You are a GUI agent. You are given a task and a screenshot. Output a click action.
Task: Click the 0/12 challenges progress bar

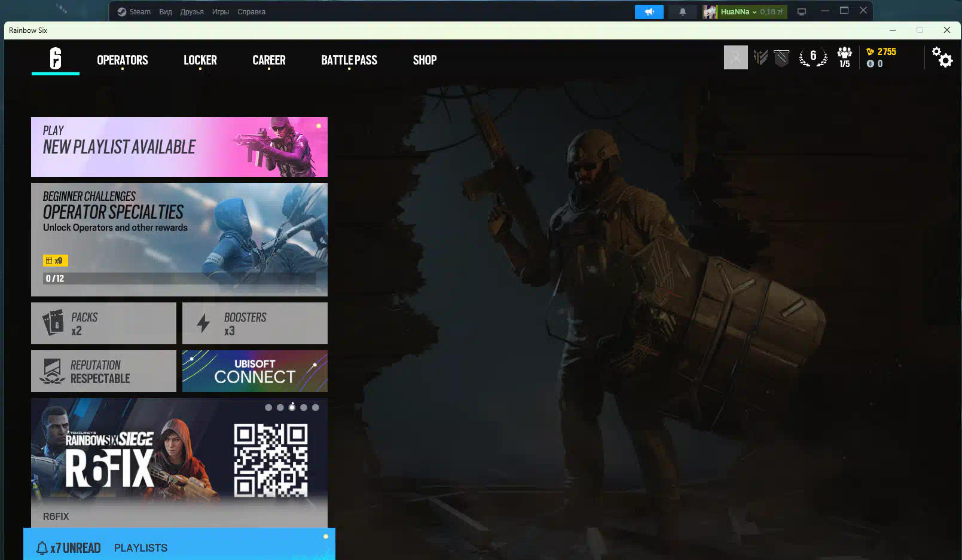click(179, 279)
